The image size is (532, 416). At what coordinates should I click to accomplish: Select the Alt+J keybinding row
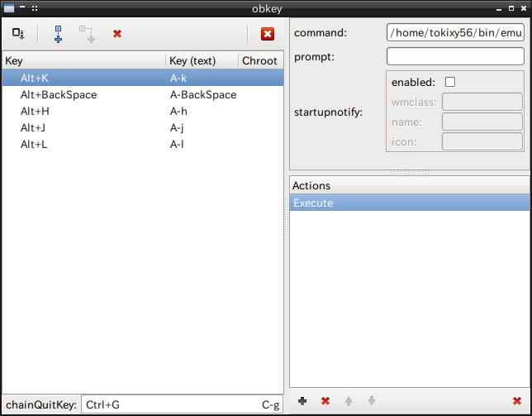[x=143, y=127]
